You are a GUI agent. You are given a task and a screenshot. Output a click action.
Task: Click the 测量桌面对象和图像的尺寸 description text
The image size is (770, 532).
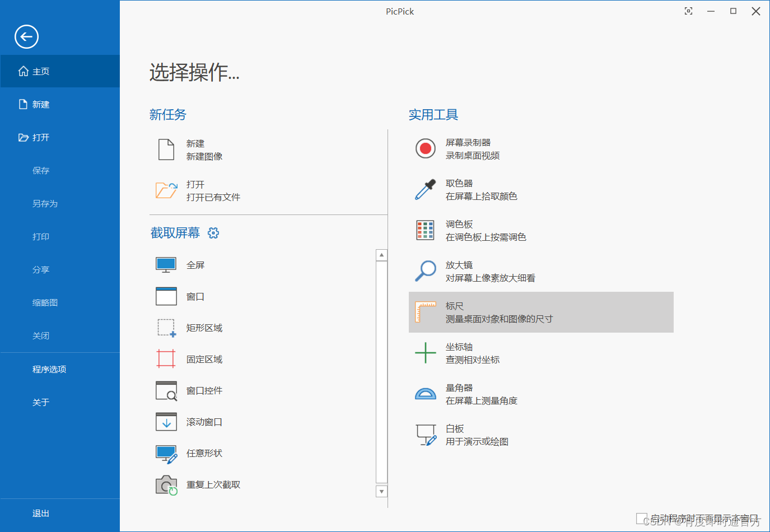pos(500,319)
